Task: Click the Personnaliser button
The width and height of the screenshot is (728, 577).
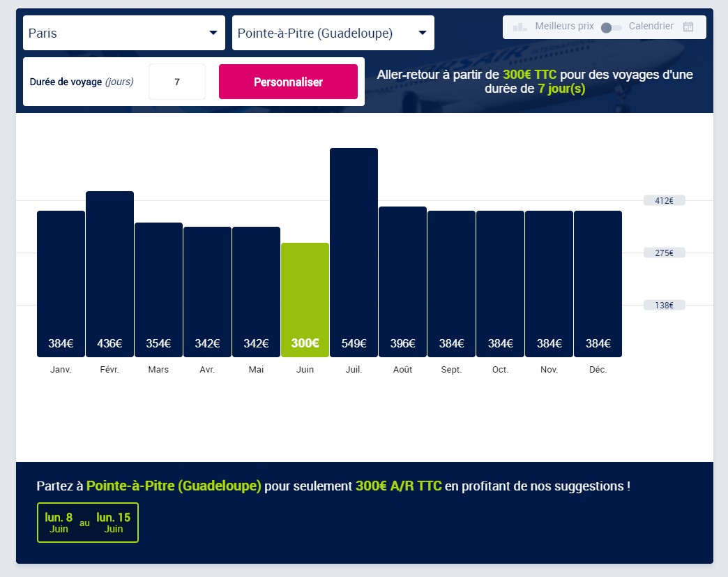Action: (288, 82)
